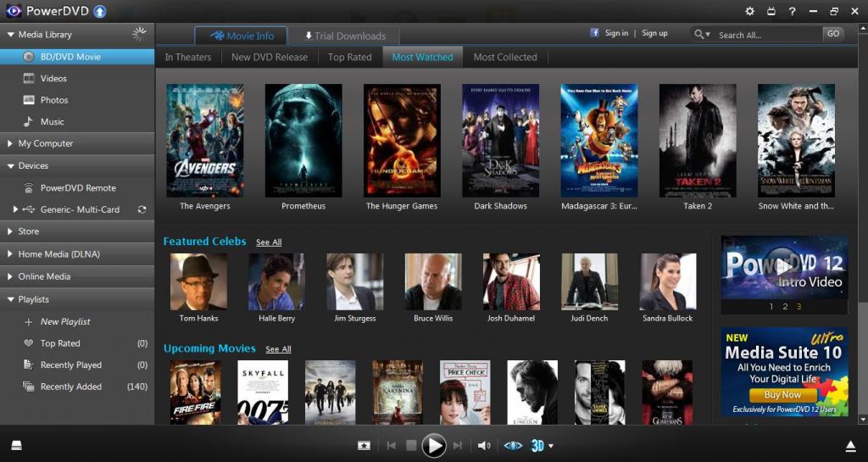
Task: Click See All next to Upcoming Movies
Action: [278, 349]
